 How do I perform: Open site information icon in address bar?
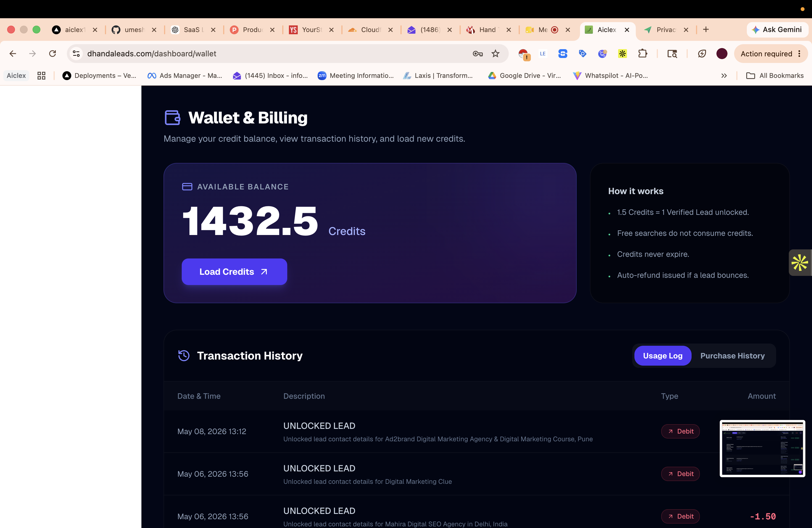(77, 54)
